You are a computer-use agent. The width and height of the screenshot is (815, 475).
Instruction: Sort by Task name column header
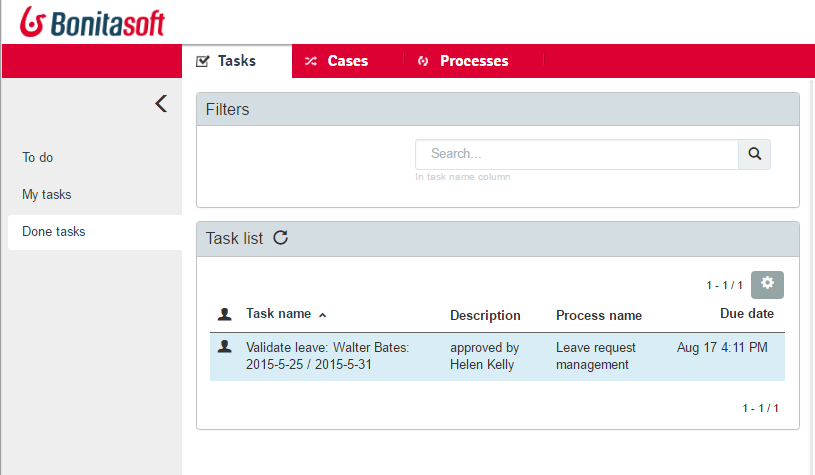point(278,314)
